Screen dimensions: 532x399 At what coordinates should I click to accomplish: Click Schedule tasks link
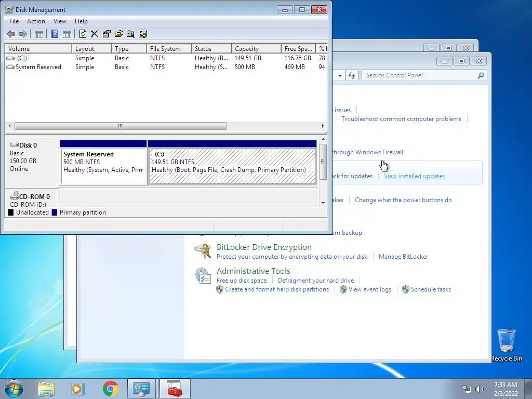click(x=431, y=289)
